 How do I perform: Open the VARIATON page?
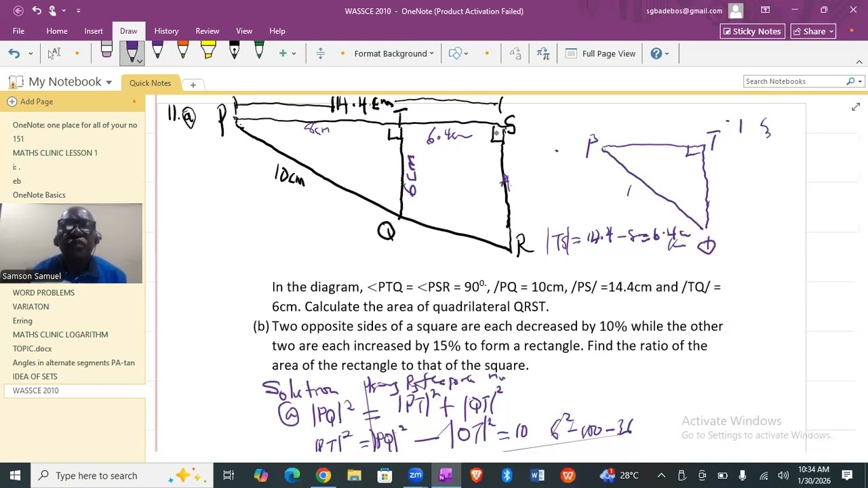tap(31, 307)
